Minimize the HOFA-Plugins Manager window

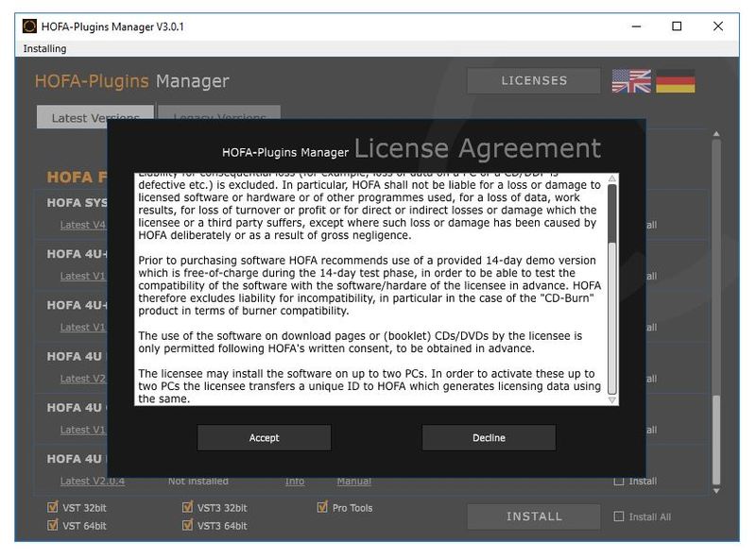(x=636, y=26)
